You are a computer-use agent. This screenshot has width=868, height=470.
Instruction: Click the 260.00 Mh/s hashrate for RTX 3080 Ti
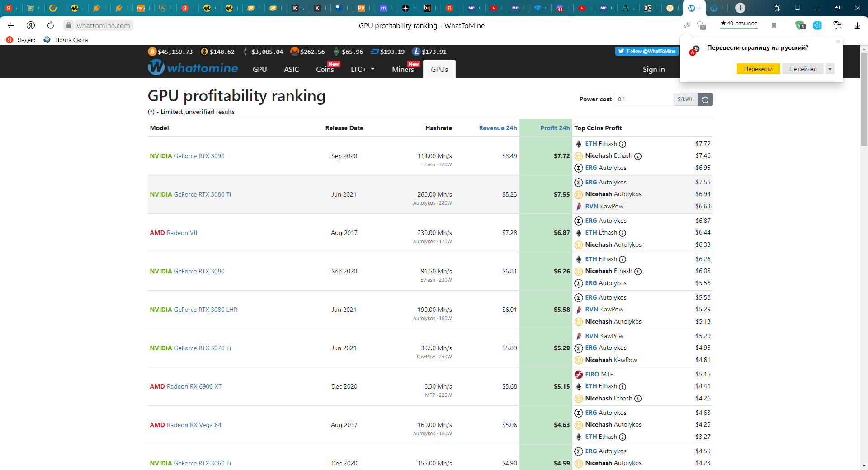434,194
